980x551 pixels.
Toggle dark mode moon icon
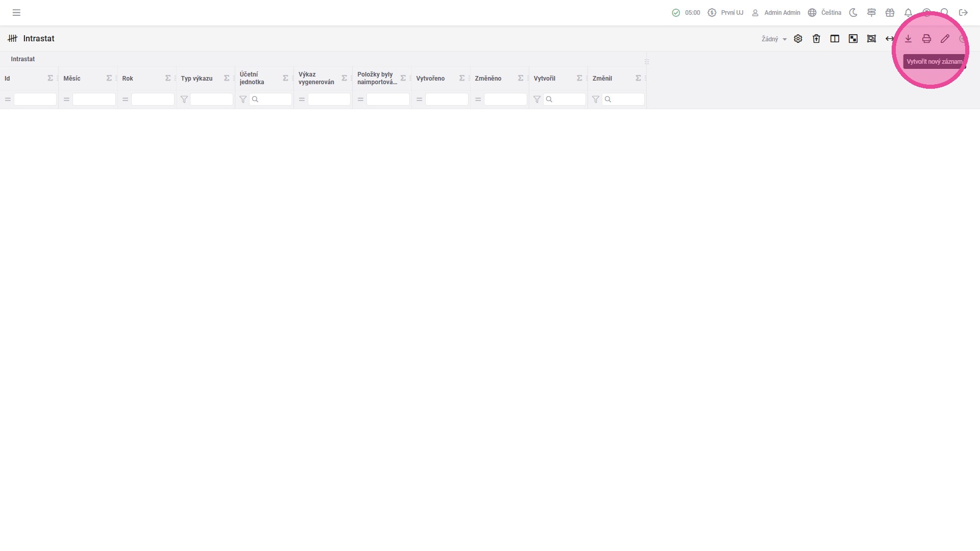tap(853, 13)
